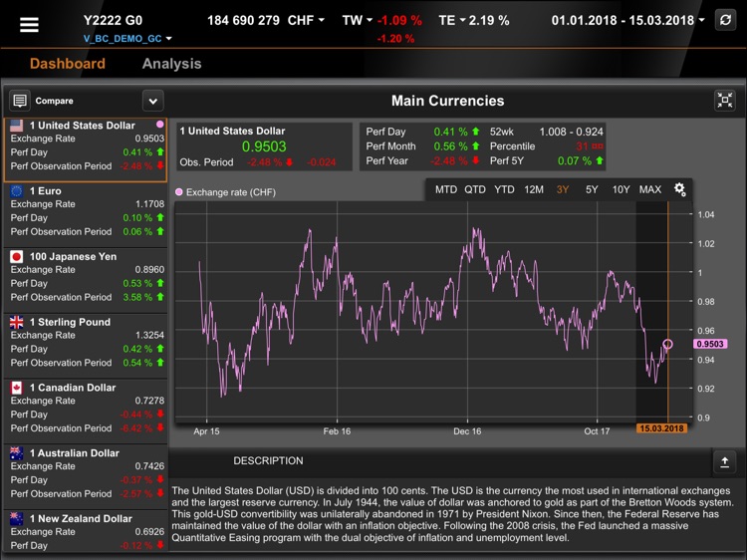Open the hamburger main menu
747x560 pixels.
tap(30, 25)
